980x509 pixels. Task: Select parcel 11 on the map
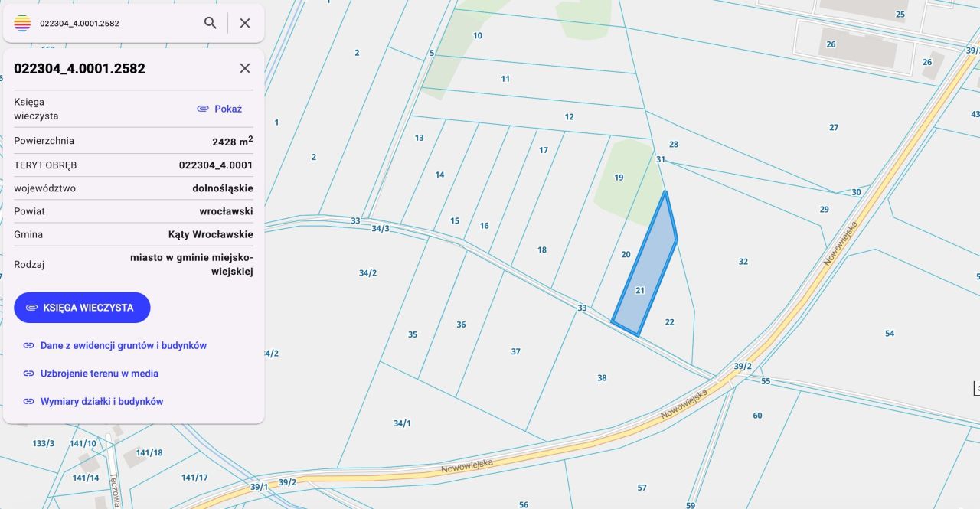click(505, 79)
